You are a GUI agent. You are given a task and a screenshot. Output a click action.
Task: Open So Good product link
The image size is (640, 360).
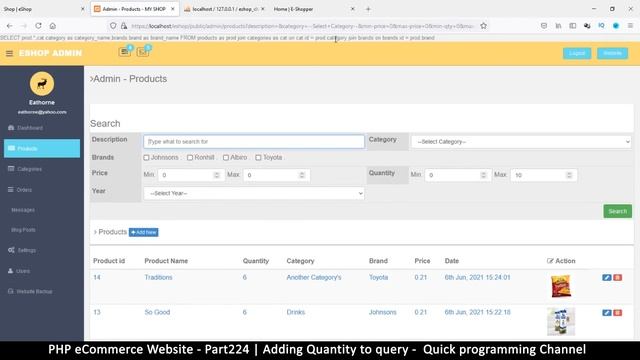coord(157,312)
